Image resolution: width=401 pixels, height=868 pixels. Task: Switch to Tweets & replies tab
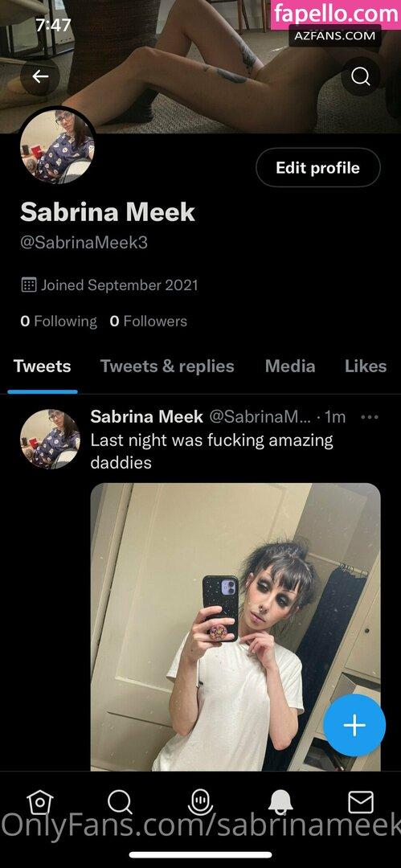tap(167, 366)
